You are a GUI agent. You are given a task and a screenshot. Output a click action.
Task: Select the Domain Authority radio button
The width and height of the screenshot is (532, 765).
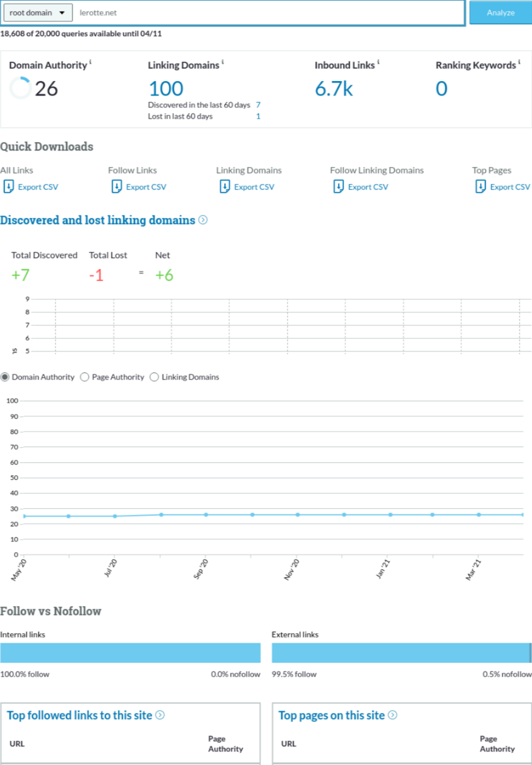coord(5,377)
